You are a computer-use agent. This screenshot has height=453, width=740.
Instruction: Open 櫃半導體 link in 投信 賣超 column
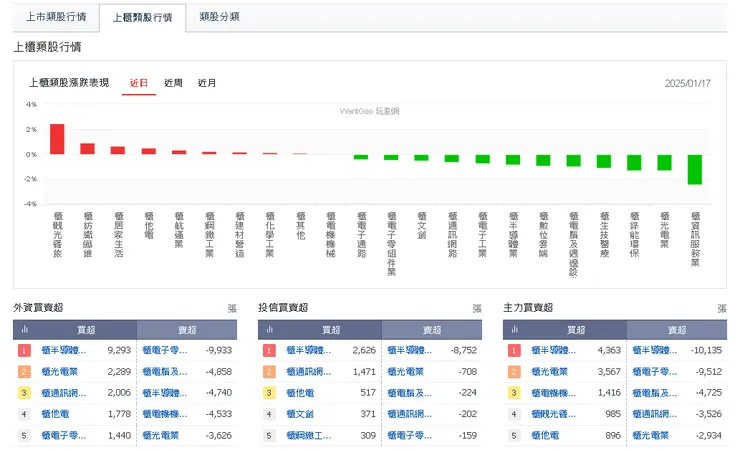point(409,350)
